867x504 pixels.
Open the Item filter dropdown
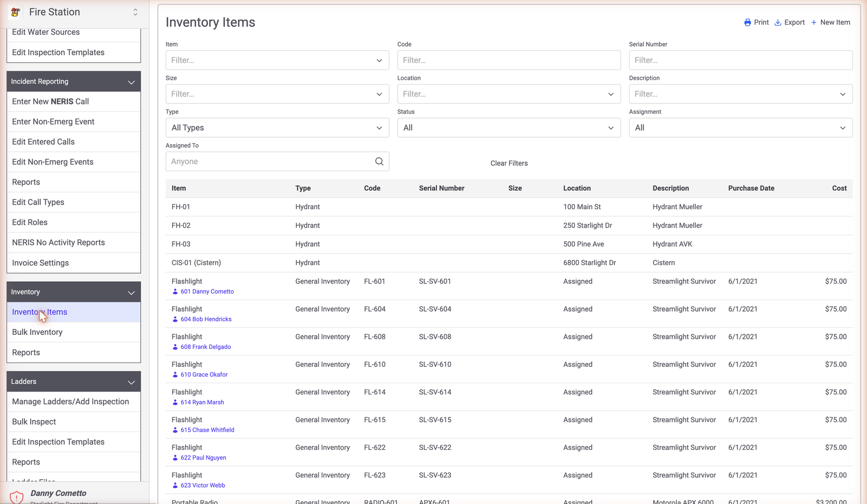click(277, 60)
